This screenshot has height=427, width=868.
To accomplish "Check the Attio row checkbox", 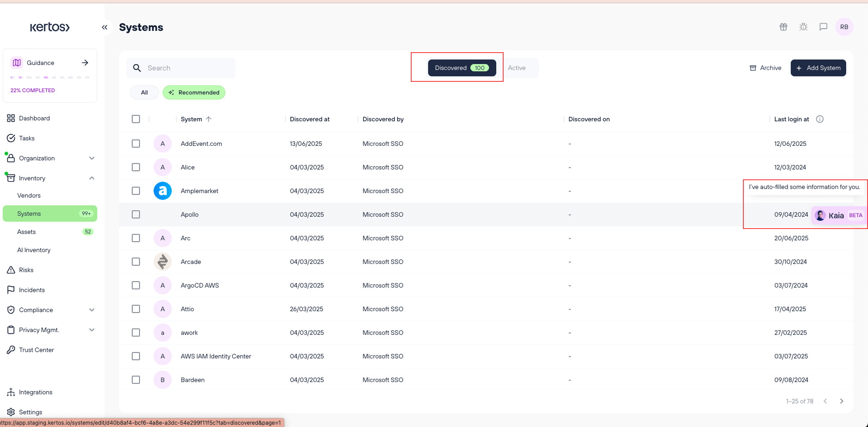I will [136, 309].
